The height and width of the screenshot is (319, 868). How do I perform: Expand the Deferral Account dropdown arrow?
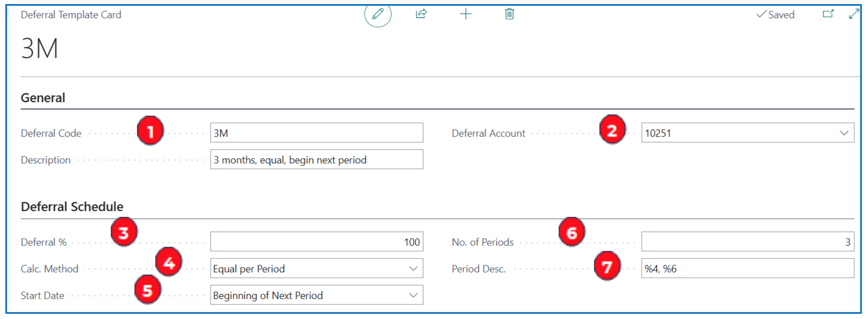844,133
